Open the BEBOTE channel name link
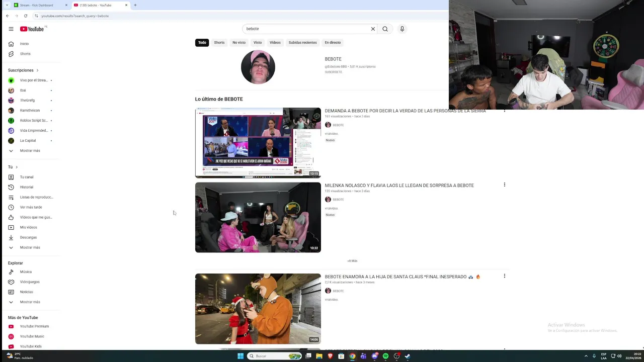 [x=333, y=59]
